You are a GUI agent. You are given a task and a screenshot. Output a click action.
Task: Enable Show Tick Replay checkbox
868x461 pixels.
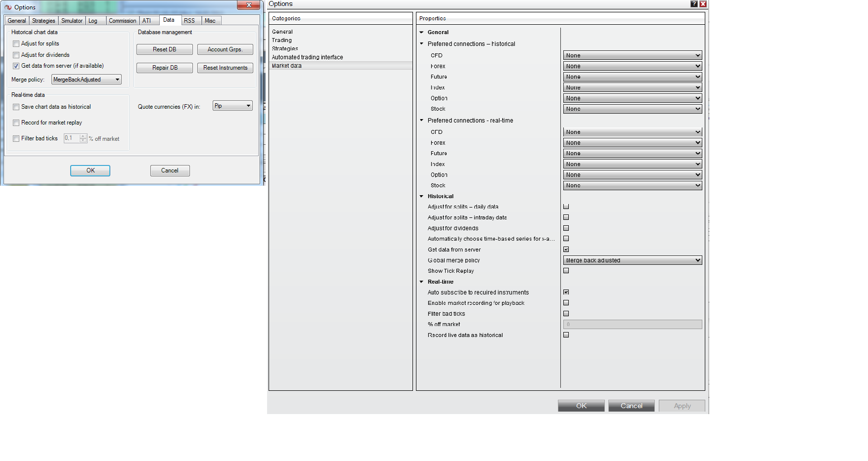[566, 271]
